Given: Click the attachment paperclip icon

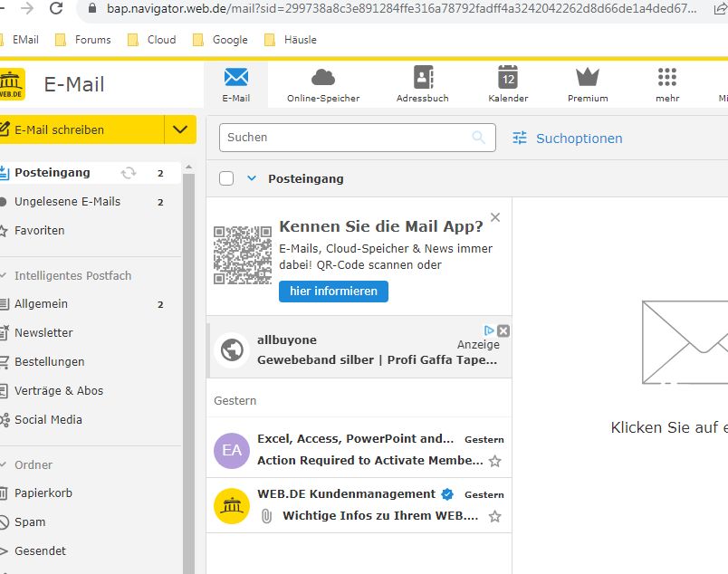Looking at the screenshot, I should coord(266,516).
